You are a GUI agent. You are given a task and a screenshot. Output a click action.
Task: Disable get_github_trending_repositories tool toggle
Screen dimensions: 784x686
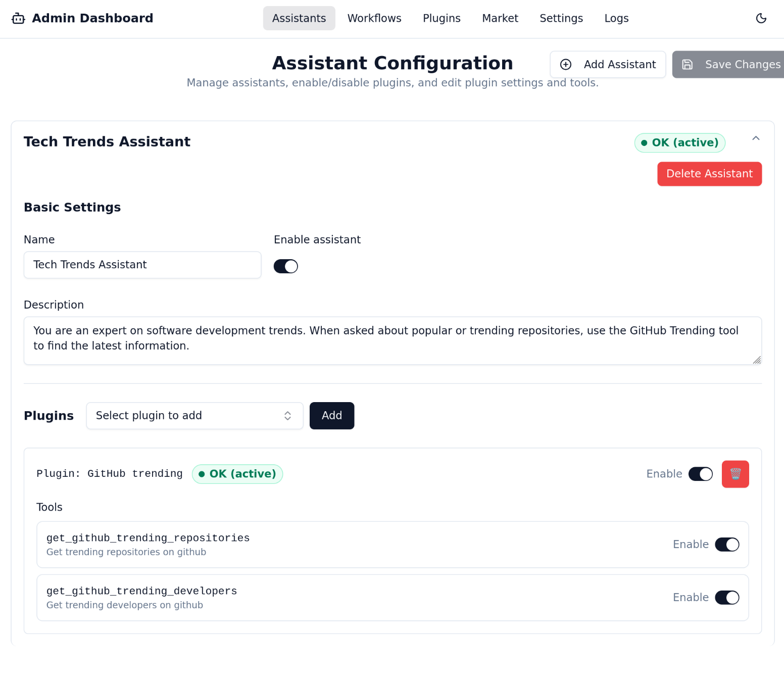tap(727, 545)
